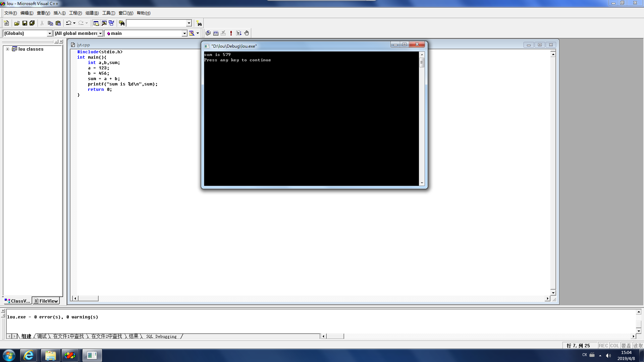Click the Compile icon in build toolbar
The height and width of the screenshot is (362, 644).
pyautogui.click(x=208, y=33)
